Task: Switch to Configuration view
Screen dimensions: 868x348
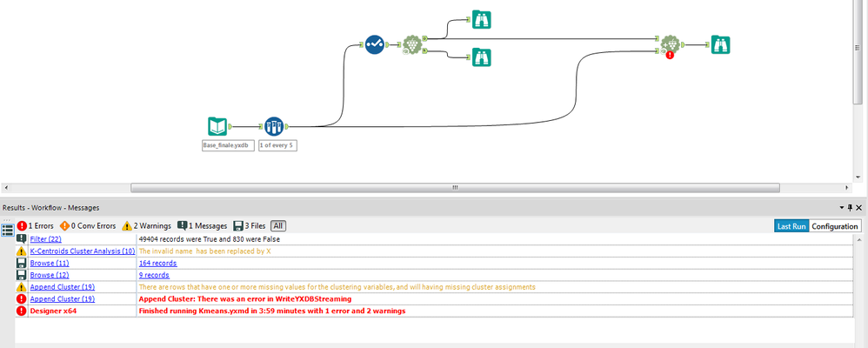Action: [x=835, y=226]
